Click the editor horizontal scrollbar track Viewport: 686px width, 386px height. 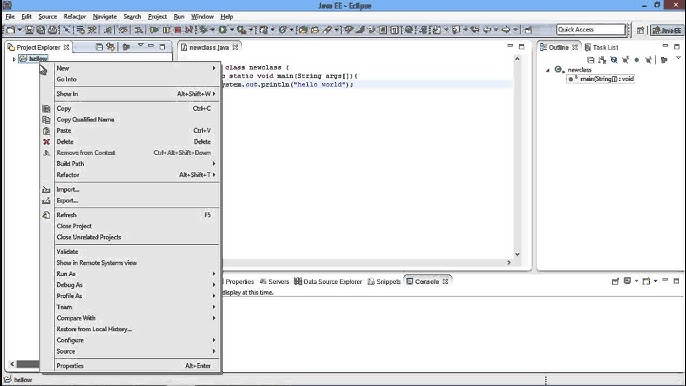click(x=364, y=263)
